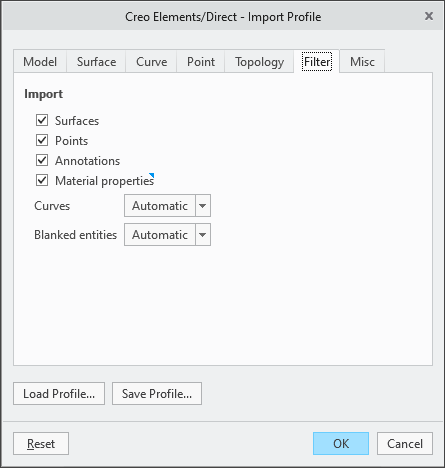Screen dimensions: 445x468
Task: Click the Curves Automatic value field
Action: [x=160, y=206]
